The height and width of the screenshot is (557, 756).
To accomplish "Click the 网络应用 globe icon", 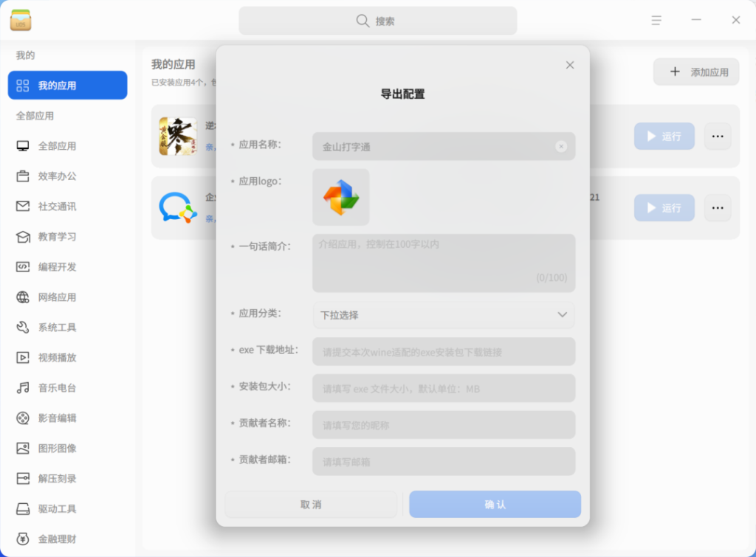I will tap(23, 297).
